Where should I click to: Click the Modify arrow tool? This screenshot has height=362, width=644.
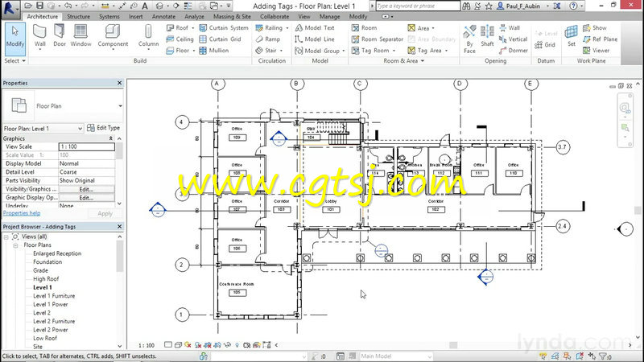(15, 39)
